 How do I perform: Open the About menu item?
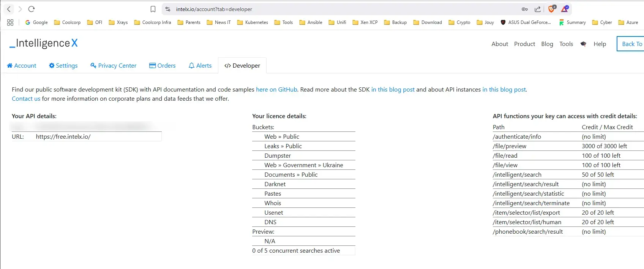tap(500, 44)
